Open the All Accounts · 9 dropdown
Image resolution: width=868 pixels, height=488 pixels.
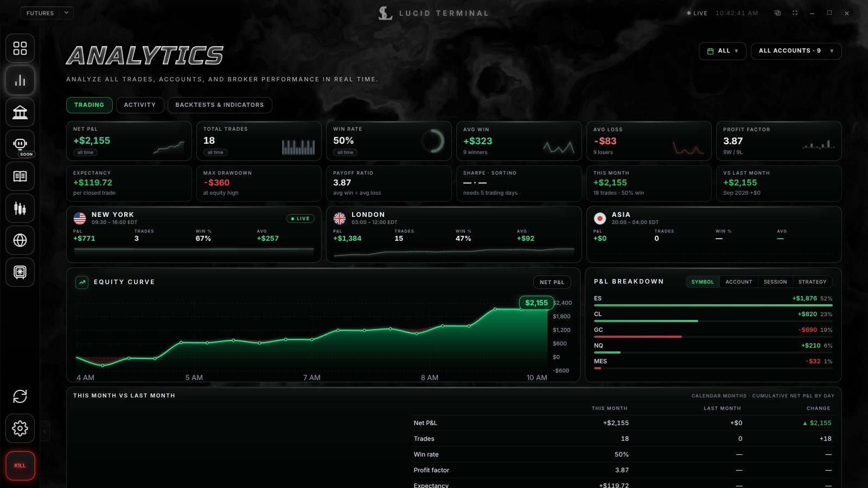click(x=796, y=51)
